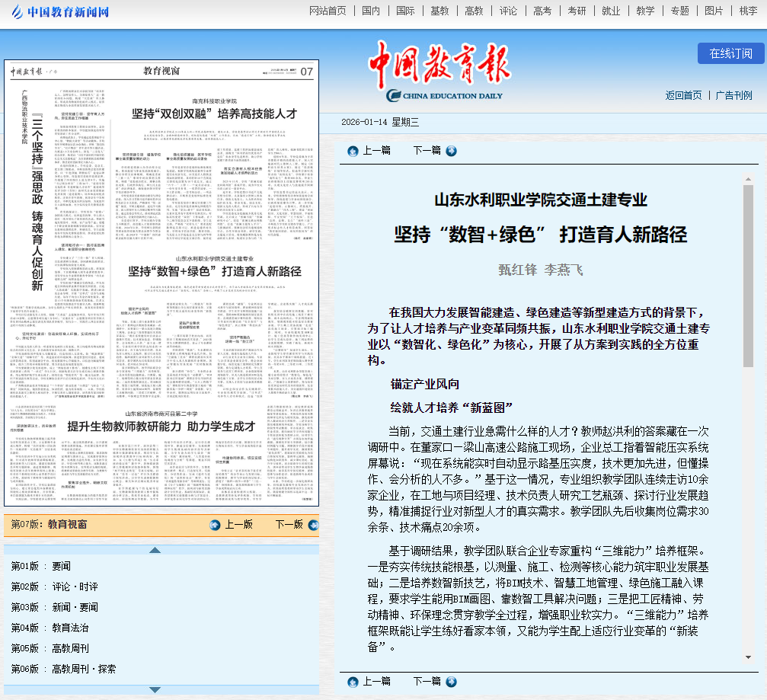Screen dimensions: 767x700
Task: Follow the 返回首页 link
Action: 683,95
